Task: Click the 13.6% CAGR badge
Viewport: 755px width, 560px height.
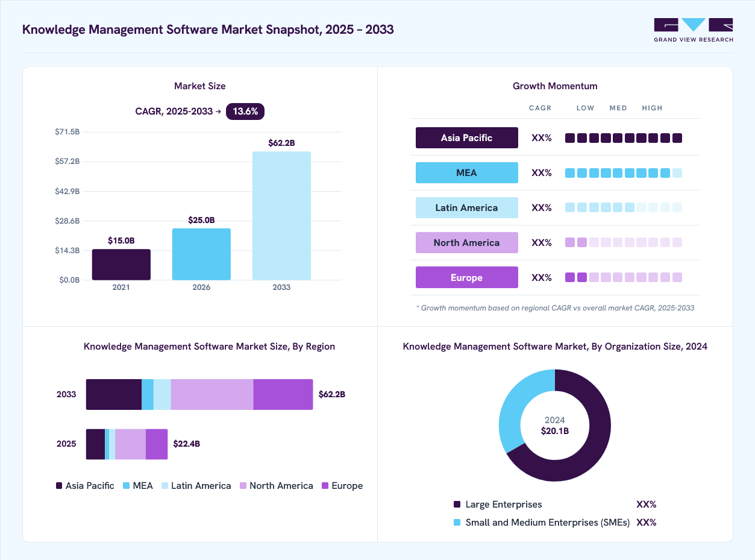Action: click(245, 111)
